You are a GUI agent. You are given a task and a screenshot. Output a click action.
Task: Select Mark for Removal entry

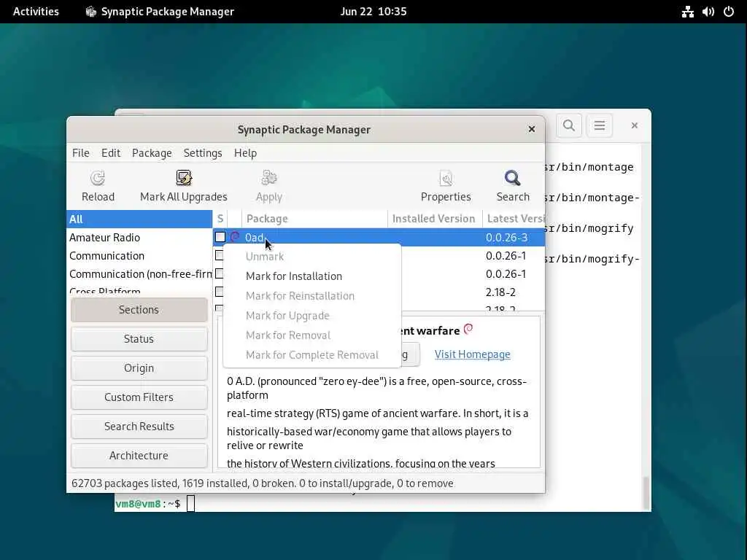[x=312, y=335]
